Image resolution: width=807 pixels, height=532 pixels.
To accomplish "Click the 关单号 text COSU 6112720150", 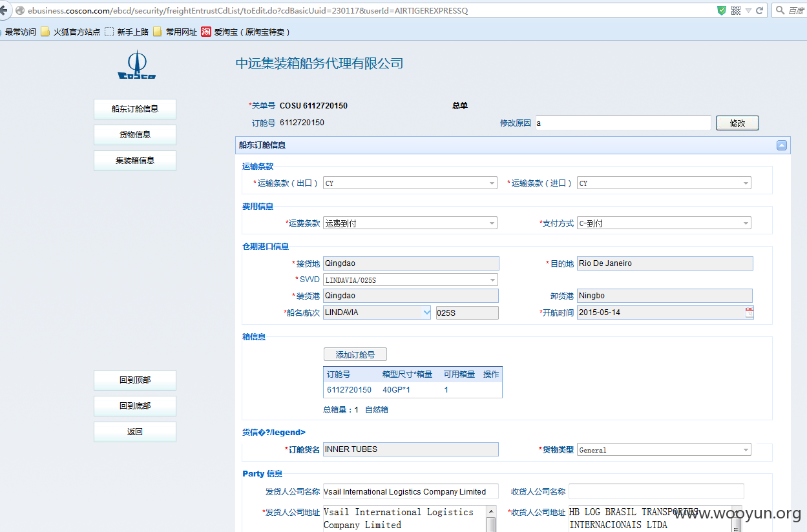I will click(313, 106).
